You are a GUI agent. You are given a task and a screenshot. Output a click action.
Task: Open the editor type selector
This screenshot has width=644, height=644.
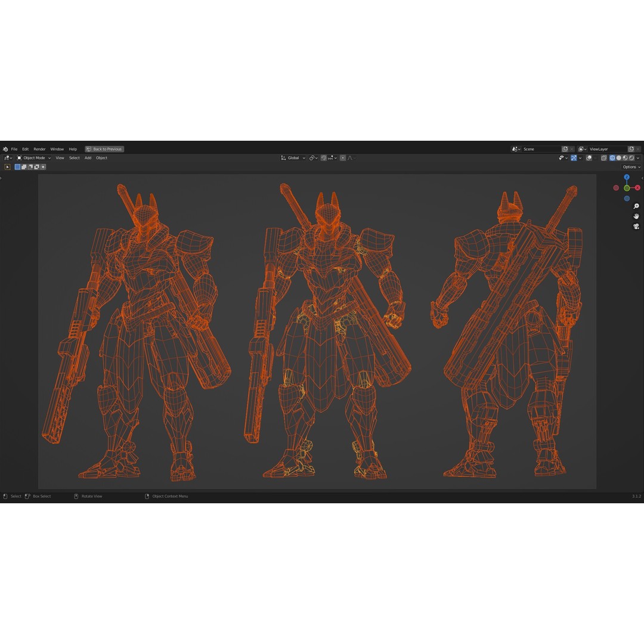click(x=8, y=157)
